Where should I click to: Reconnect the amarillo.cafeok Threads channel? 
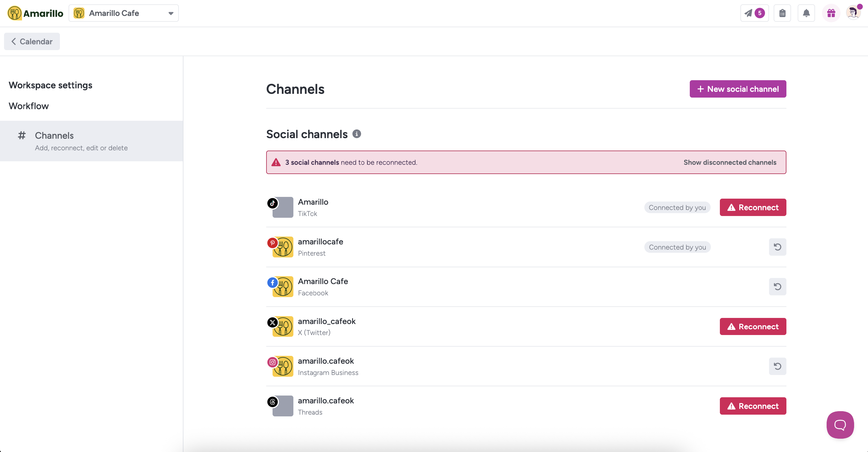point(753,406)
